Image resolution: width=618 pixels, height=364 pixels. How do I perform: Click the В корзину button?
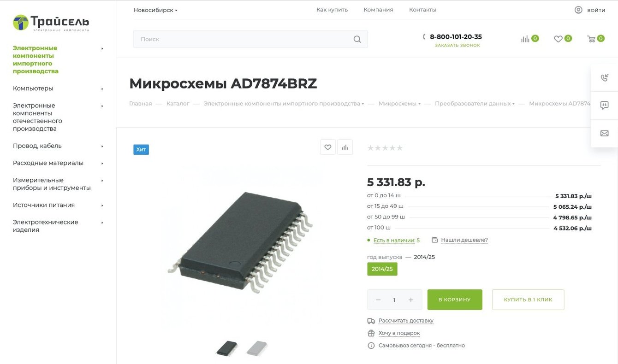coord(455,299)
